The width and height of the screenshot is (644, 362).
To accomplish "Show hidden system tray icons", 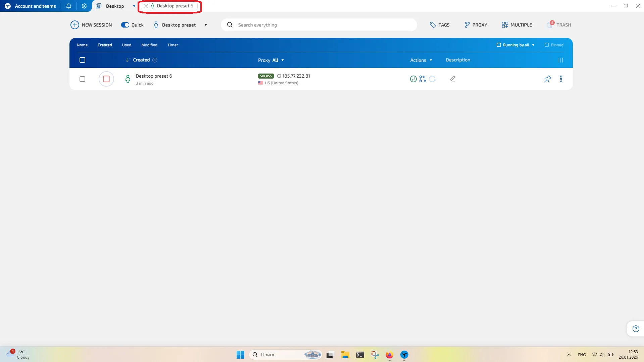I will (x=569, y=355).
